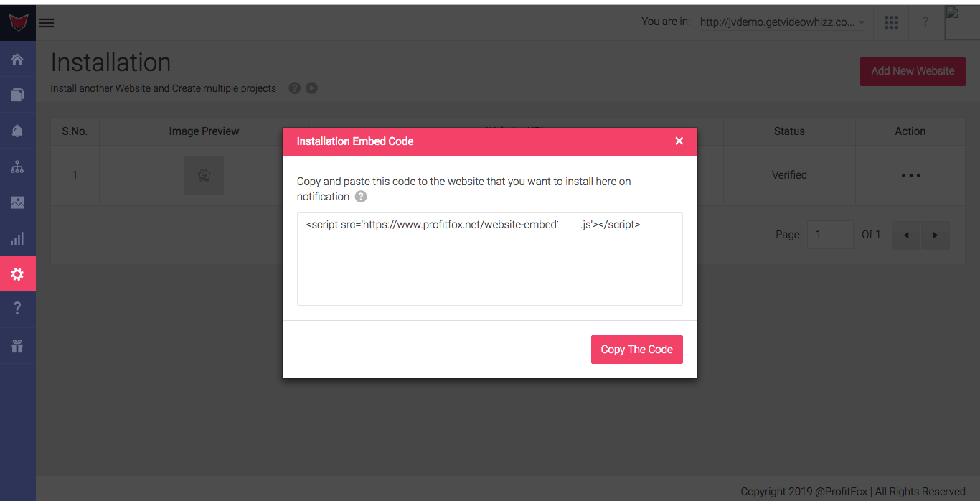Open the website selector dropdown
980x501 pixels.
click(x=783, y=22)
